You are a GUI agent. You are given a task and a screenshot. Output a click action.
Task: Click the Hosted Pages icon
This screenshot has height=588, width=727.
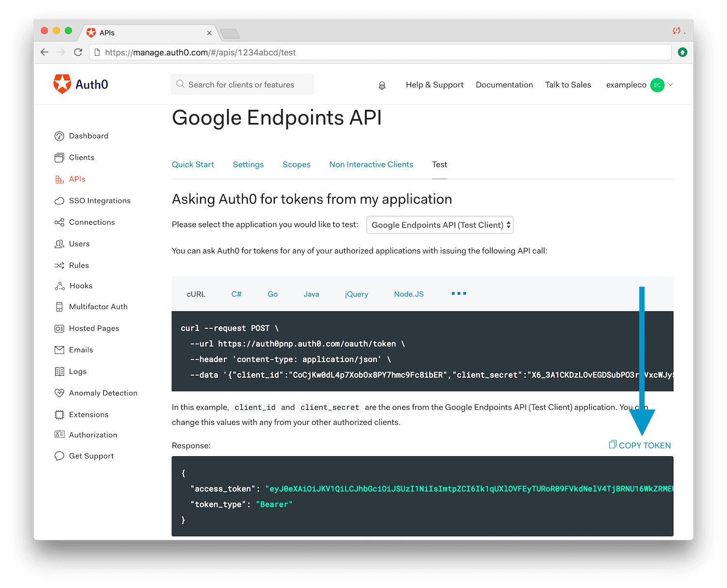coord(59,328)
